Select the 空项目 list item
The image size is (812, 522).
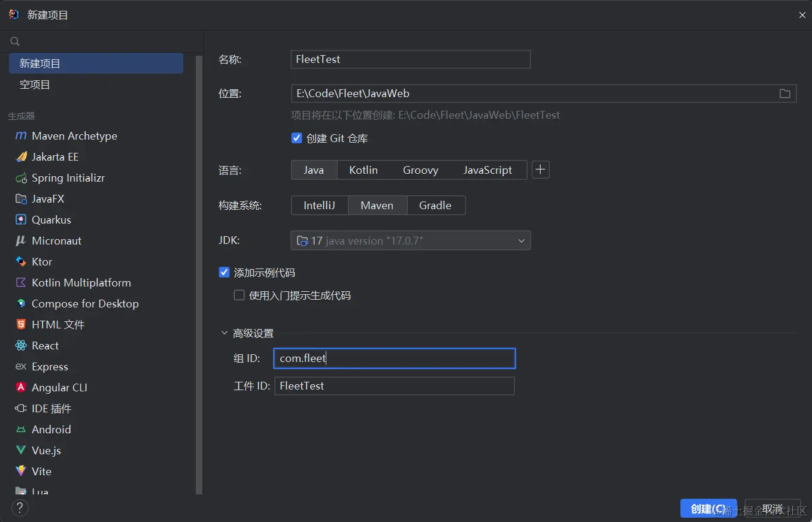pyautogui.click(x=35, y=85)
